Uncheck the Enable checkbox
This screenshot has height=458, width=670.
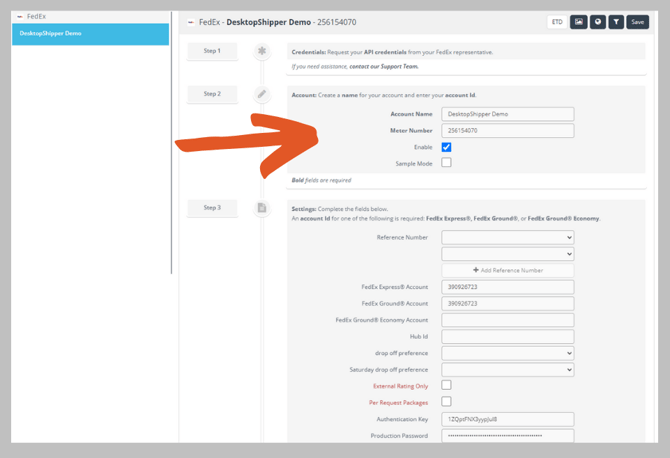[446, 147]
